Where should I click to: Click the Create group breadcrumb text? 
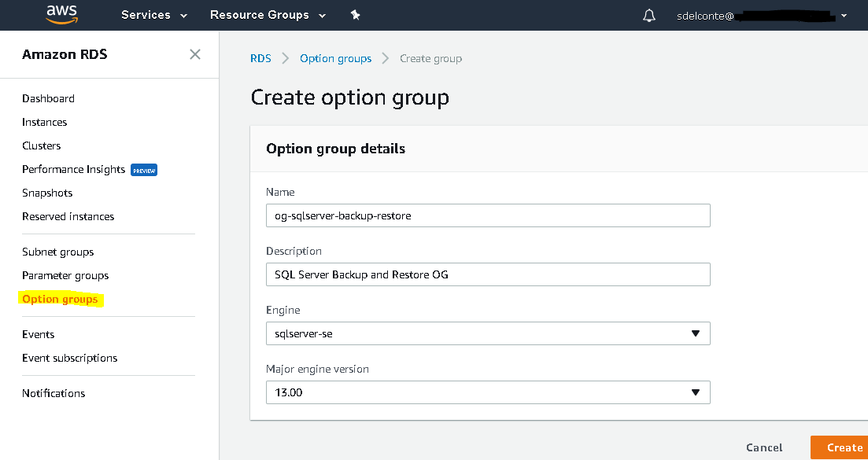(430, 59)
